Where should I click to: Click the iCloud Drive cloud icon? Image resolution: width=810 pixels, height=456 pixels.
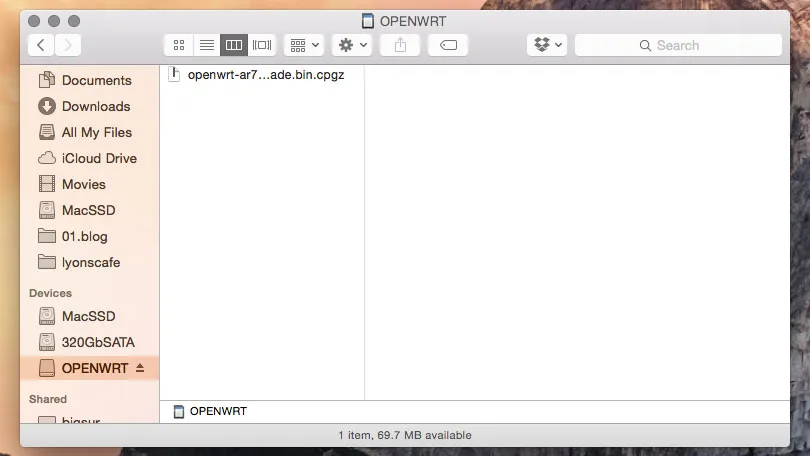coord(46,158)
